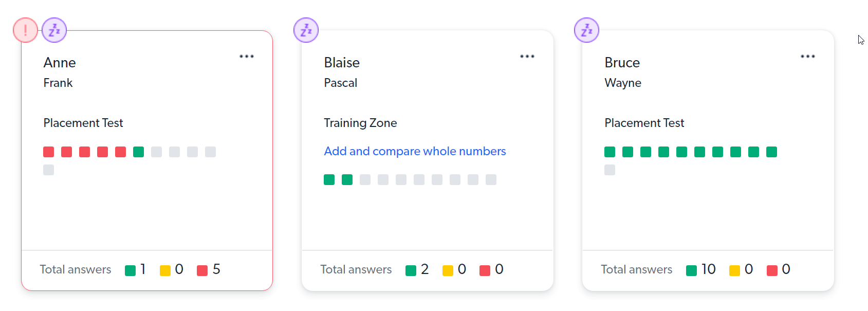Viewport: 868px width, 311px height.
Task: Click the yellow answers count icon on Blaise's card
Action: pyautogui.click(x=448, y=270)
